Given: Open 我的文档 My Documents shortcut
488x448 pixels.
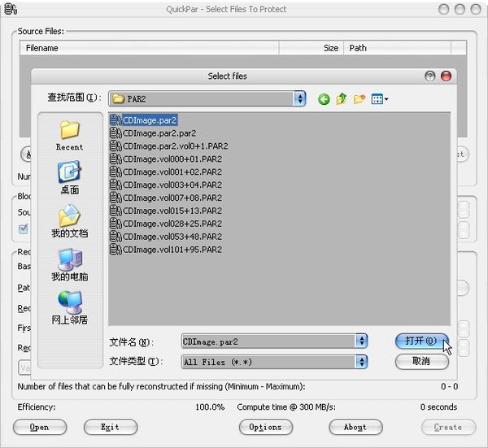Looking at the screenshot, I should [x=69, y=221].
